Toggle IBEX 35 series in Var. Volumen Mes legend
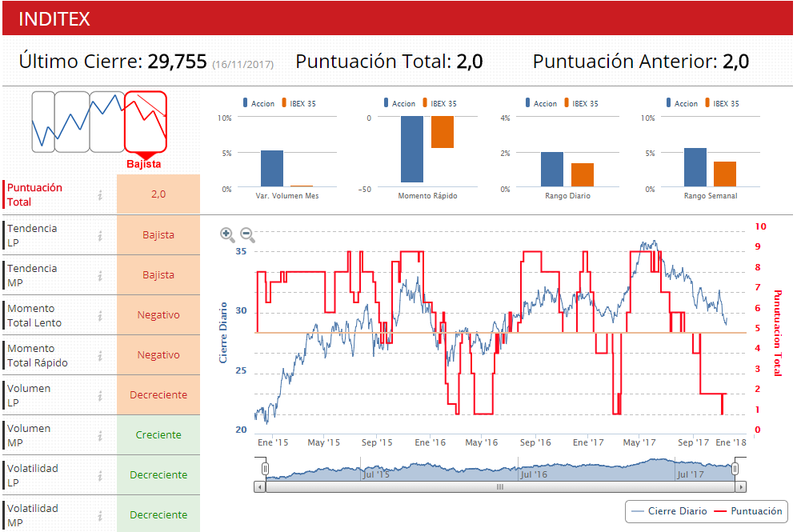This screenshot has width=797, height=532. pos(299,103)
